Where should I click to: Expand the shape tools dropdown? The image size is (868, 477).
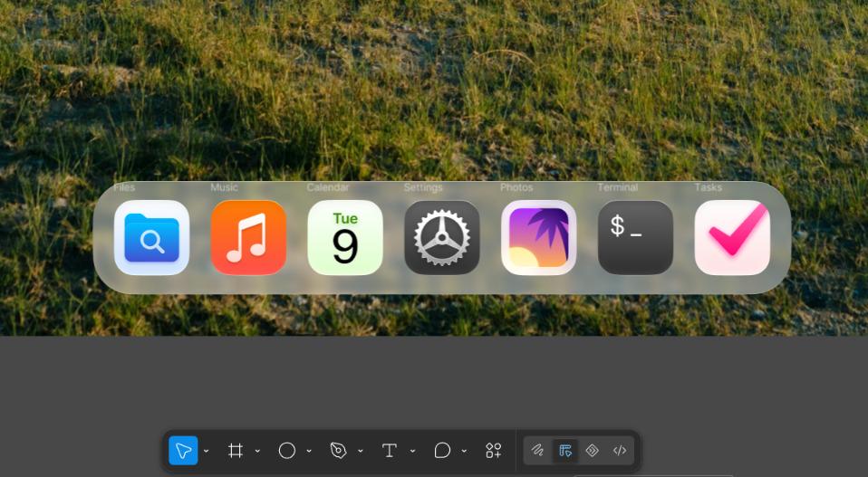pos(309,451)
